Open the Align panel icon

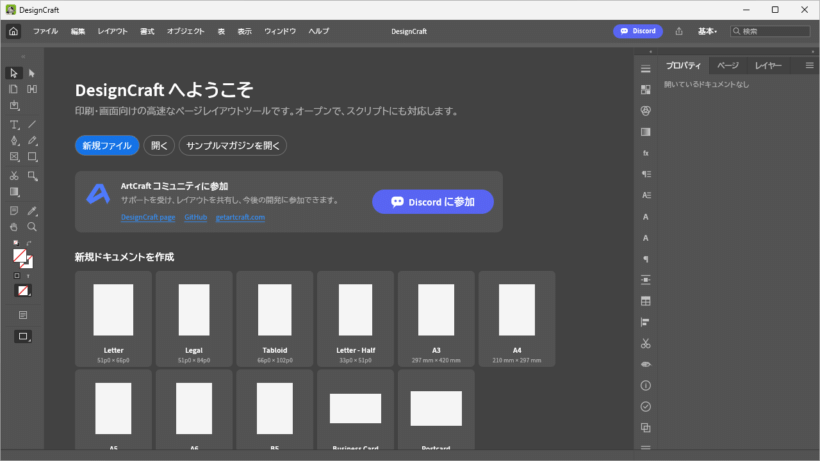pos(646,322)
